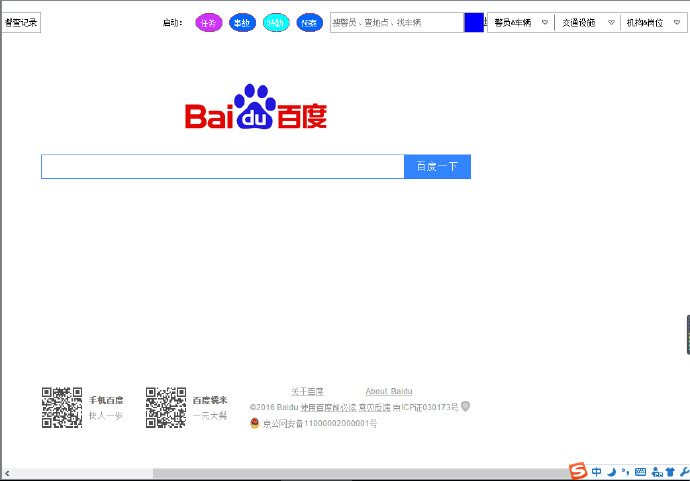
Task: Open the 使用百度前必读 link
Action: coord(328,408)
